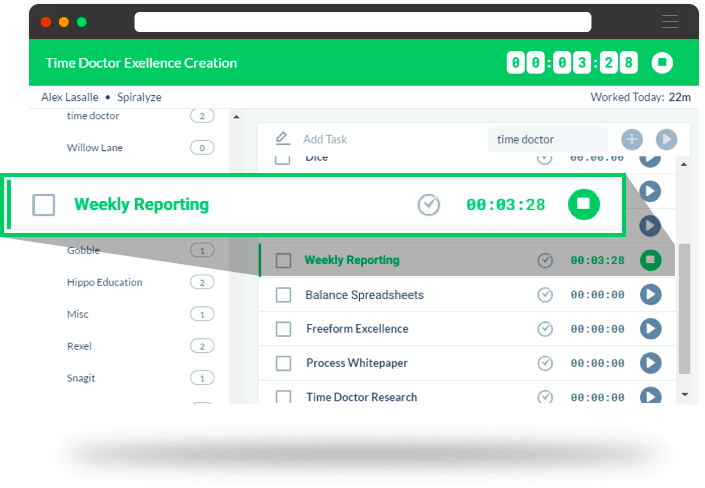The width and height of the screenshot is (705, 488).
Task: Click the clock-check icon on Freeform Excellence row
Action: click(x=545, y=329)
